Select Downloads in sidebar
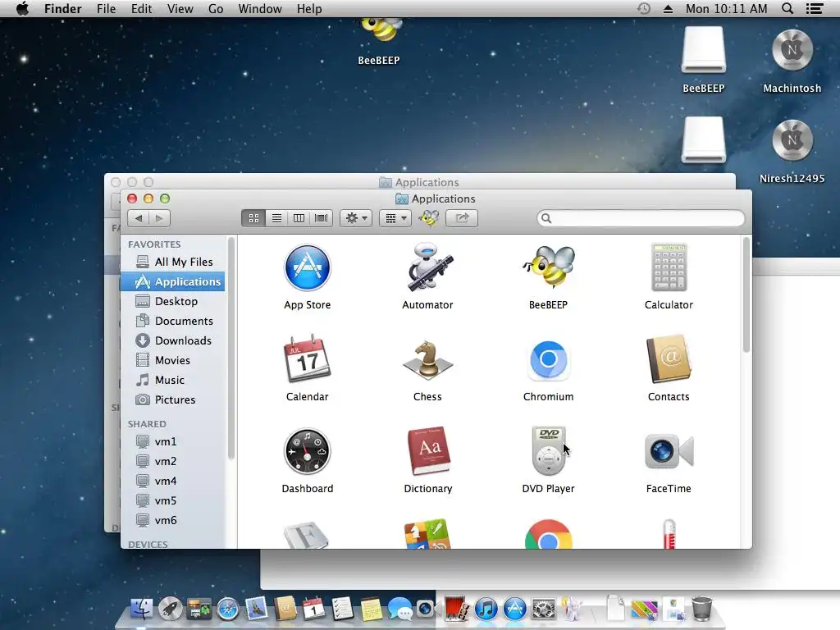 pos(174,340)
